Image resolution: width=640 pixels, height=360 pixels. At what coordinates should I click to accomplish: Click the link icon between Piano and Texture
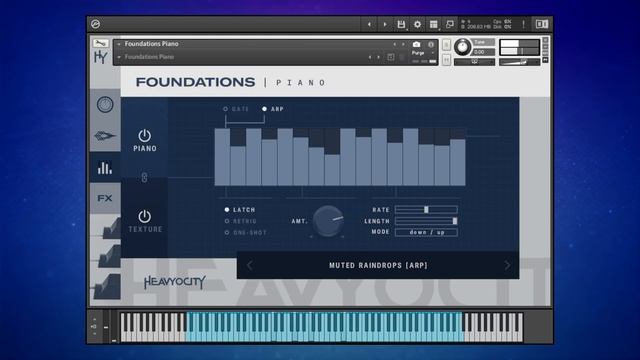click(x=144, y=177)
